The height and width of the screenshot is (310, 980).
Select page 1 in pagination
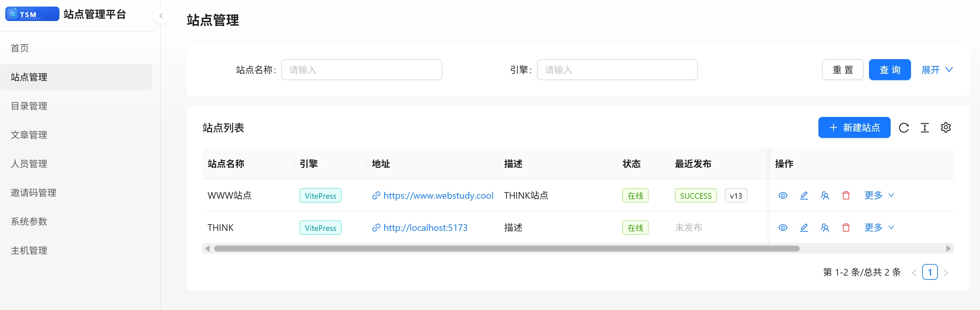tap(930, 272)
